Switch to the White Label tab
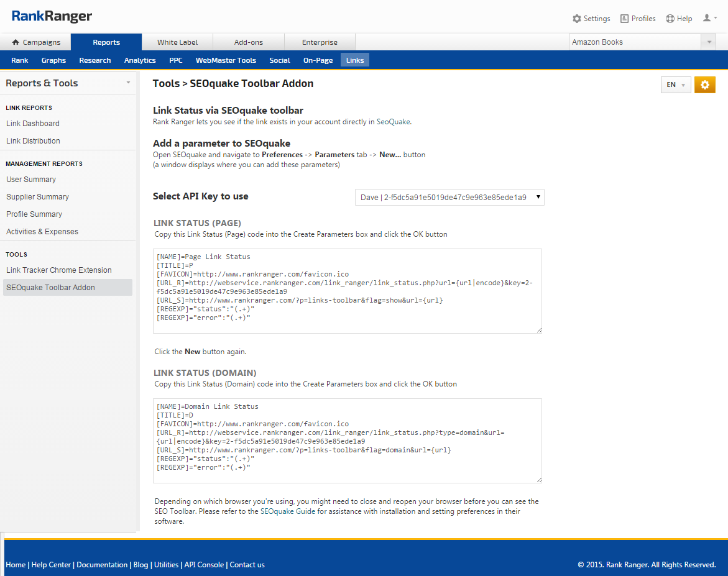The width and height of the screenshot is (728, 576). click(x=177, y=42)
